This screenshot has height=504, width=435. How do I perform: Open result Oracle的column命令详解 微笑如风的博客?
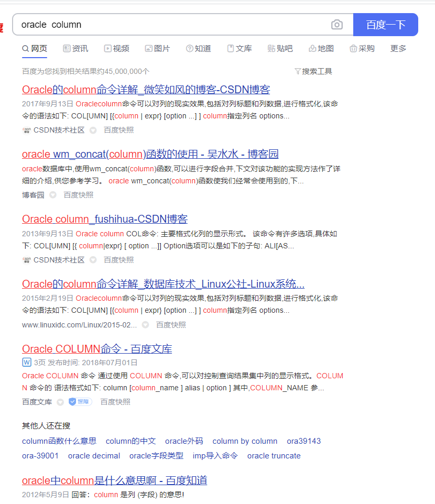tap(146, 90)
